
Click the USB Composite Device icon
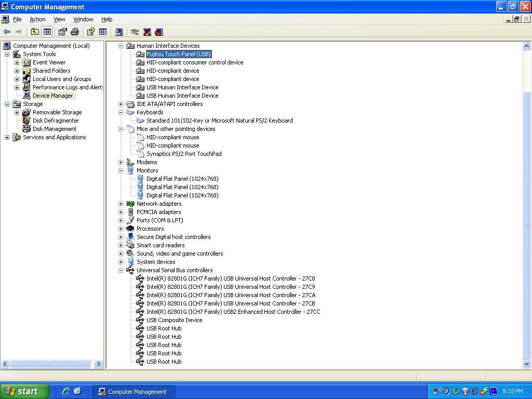click(x=140, y=320)
